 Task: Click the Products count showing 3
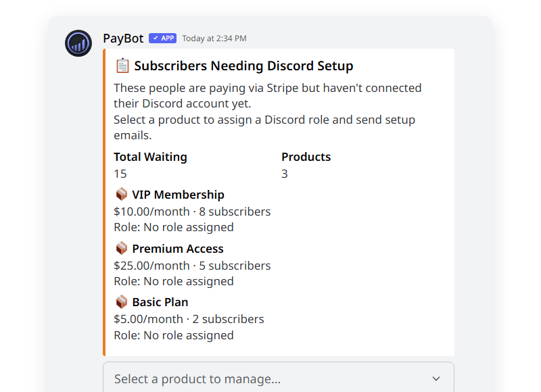point(284,173)
